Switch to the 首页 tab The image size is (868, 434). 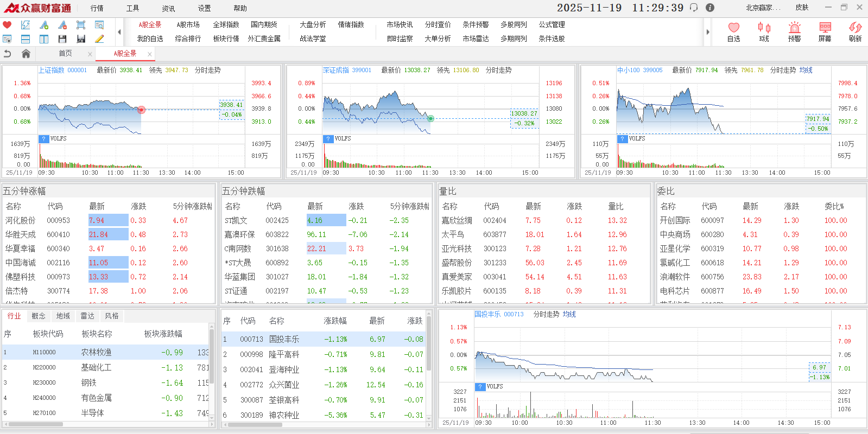[65, 54]
